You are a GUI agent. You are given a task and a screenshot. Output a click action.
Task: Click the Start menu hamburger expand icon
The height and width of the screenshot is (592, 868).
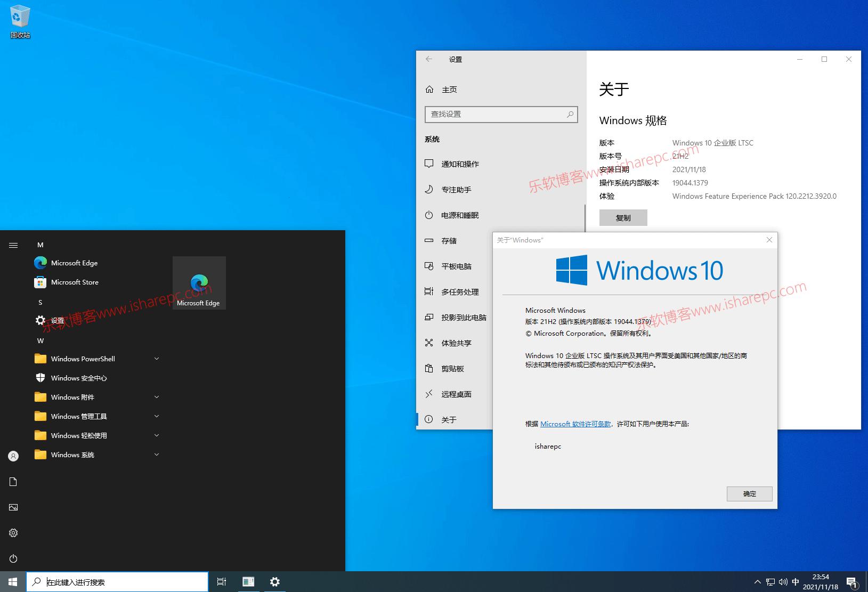point(13,245)
